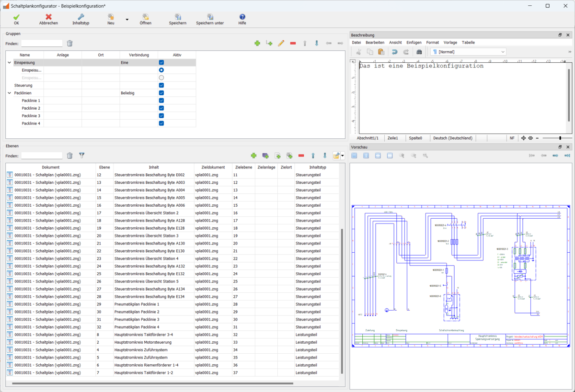Click the green plus icon in Gruppen
Viewport: 575px width, 392px height.
coord(257,43)
